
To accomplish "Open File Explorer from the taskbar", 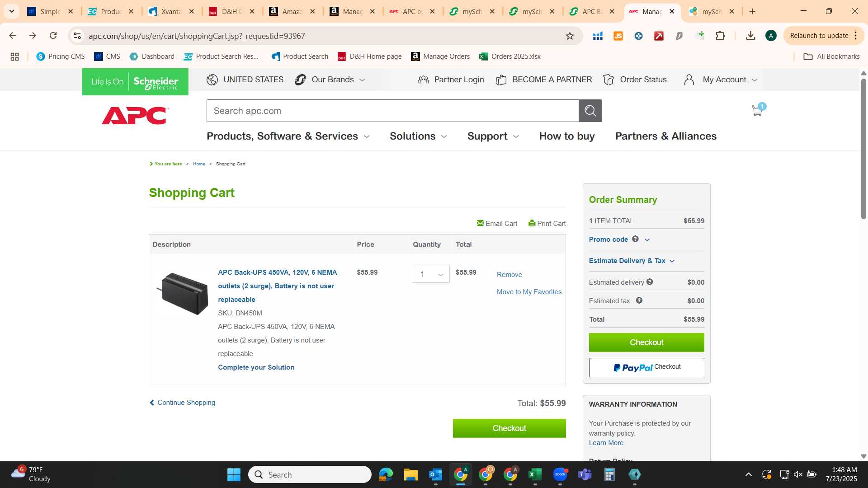I will tap(410, 474).
